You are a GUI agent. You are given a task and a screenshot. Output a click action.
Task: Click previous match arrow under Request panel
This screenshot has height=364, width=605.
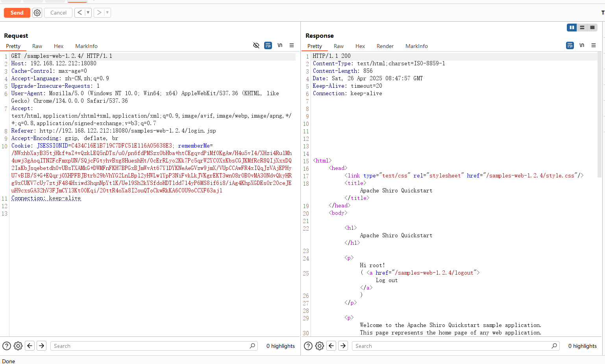coord(30,346)
